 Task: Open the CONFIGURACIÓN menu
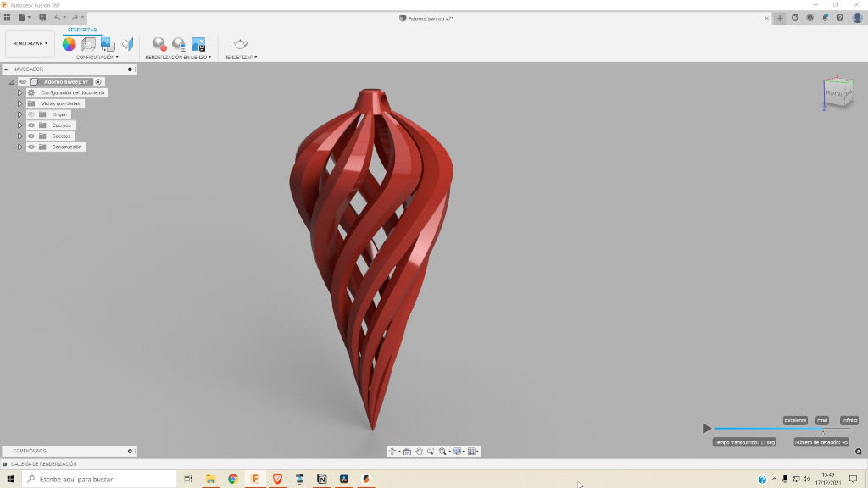point(97,58)
